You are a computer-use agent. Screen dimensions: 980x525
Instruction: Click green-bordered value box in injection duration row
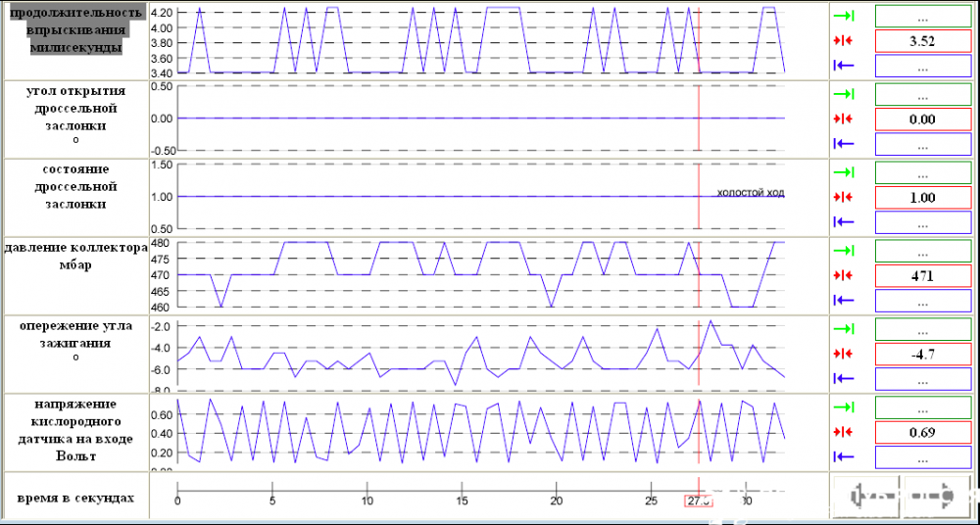tap(922, 17)
